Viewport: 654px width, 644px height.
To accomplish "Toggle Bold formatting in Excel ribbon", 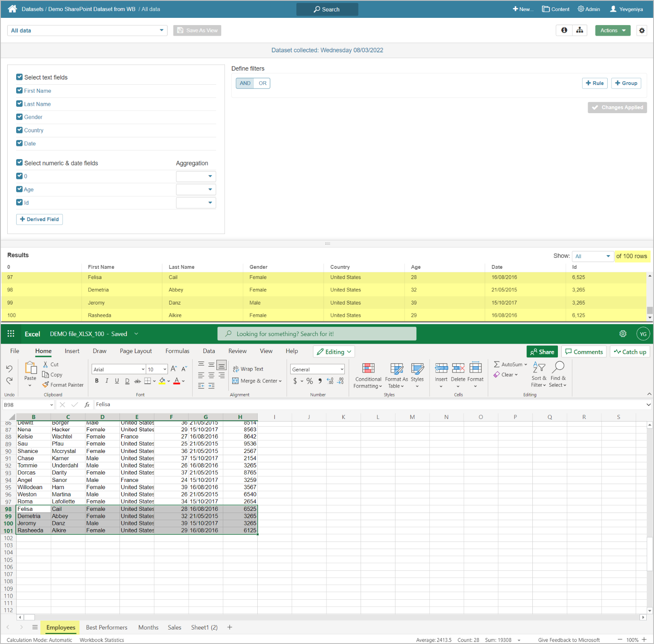I will 97,381.
